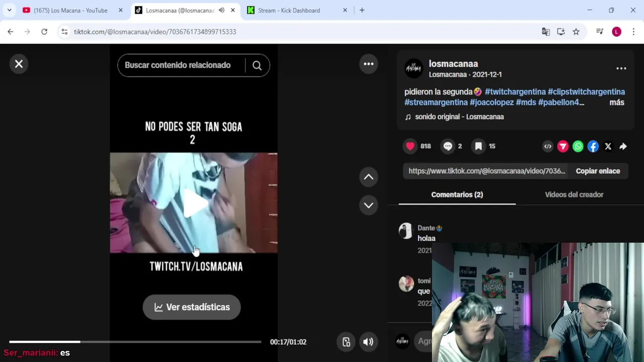Click the #twitchargentina hashtag
644x362 pixels.
pyautogui.click(x=515, y=92)
